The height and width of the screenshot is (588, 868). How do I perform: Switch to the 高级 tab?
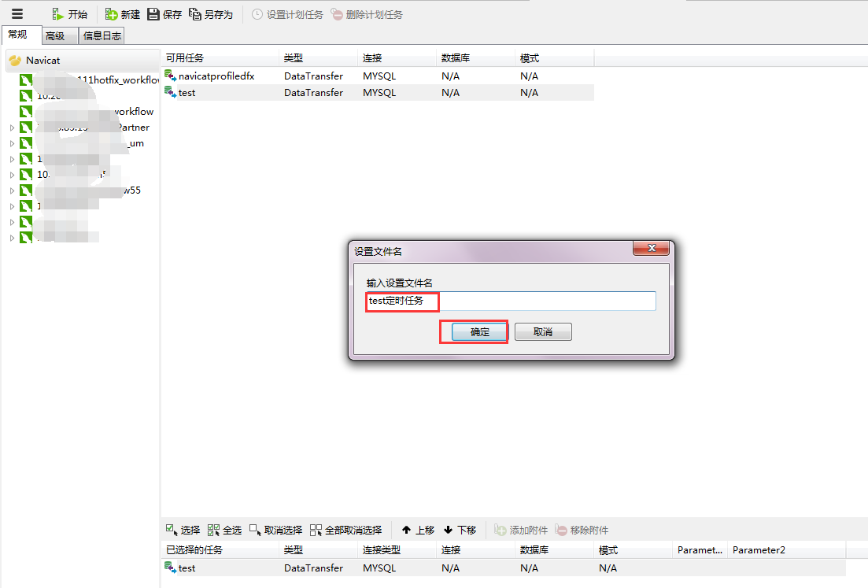click(59, 36)
